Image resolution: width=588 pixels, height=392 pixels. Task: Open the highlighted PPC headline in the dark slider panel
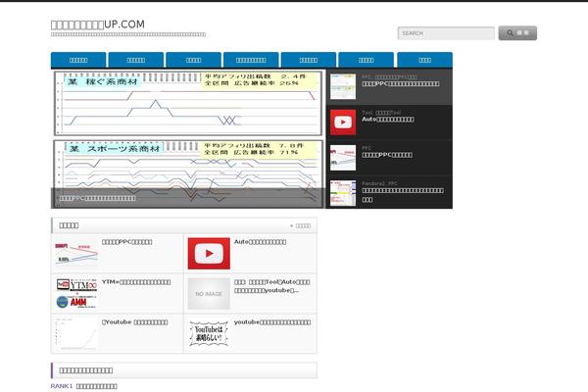[401, 84]
